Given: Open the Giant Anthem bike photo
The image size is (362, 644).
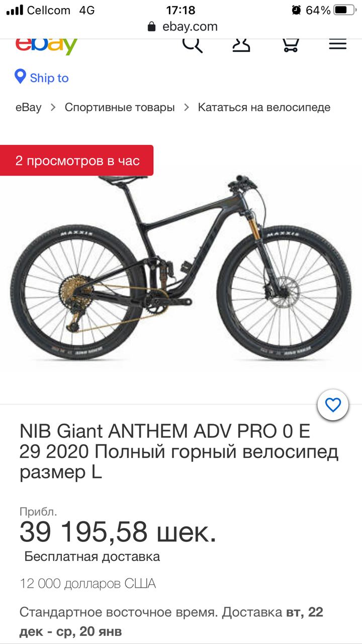Looking at the screenshot, I should tap(181, 267).
